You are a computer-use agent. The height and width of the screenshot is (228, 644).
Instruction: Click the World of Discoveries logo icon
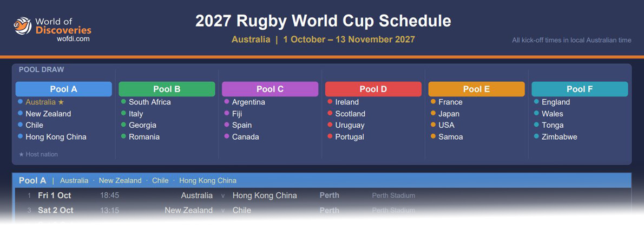coord(23,26)
